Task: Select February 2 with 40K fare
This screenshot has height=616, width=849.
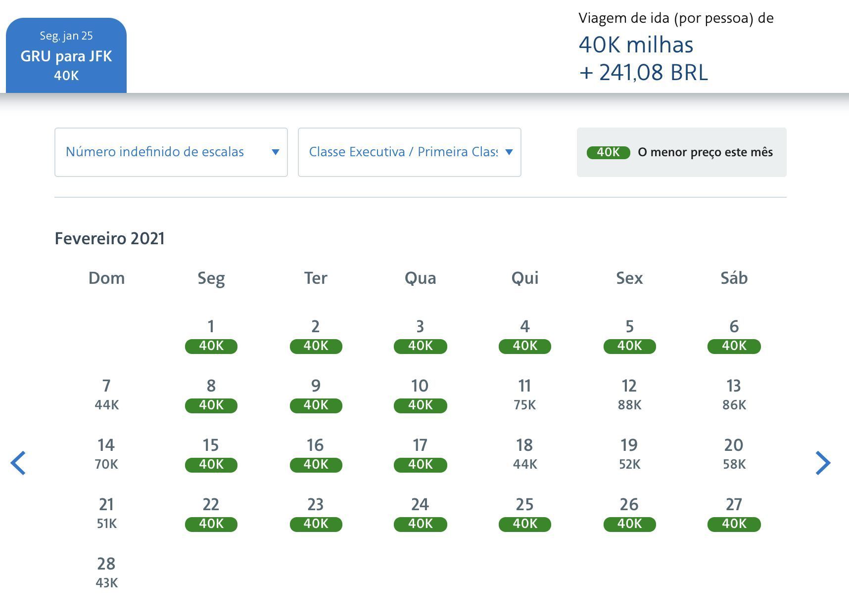Action: 316,336
